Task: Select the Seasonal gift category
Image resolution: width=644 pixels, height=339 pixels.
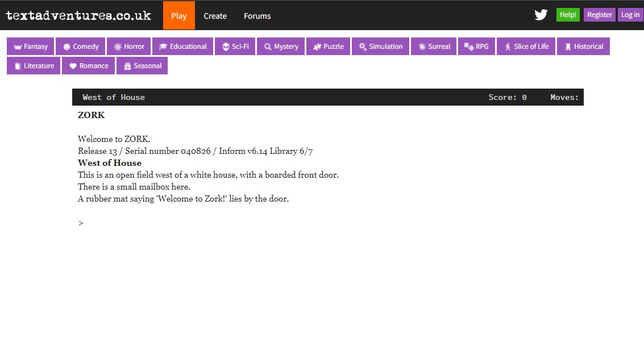Action: [142, 66]
